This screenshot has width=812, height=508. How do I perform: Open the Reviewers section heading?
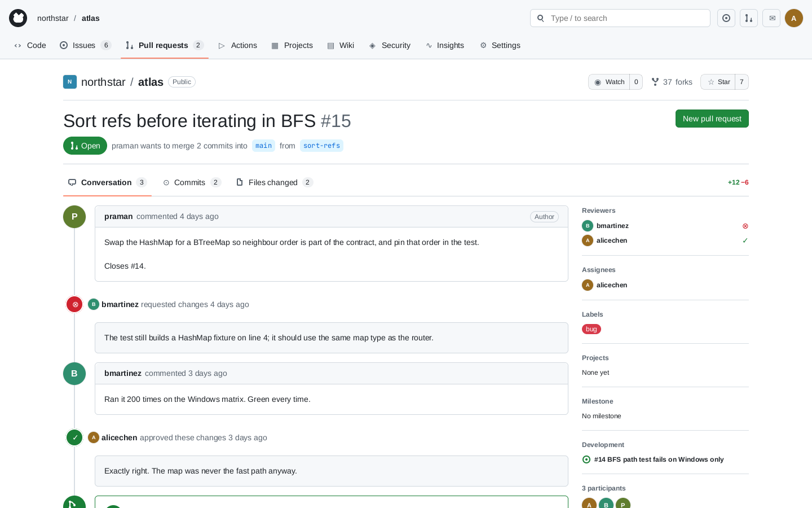tap(599, 211)
